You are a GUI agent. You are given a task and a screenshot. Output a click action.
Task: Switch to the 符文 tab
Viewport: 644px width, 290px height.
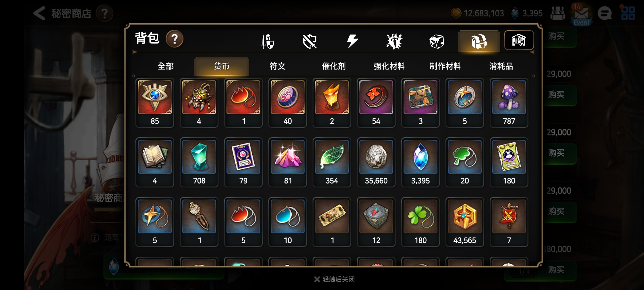tap(278, 66)
